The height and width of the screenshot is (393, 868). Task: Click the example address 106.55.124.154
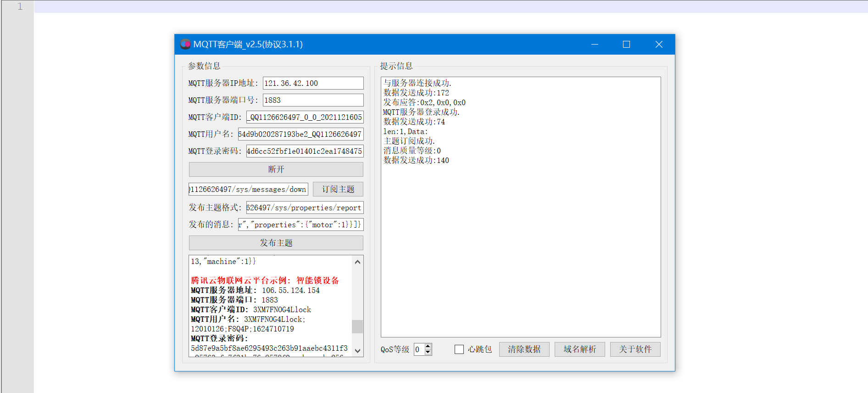(291, 290)
